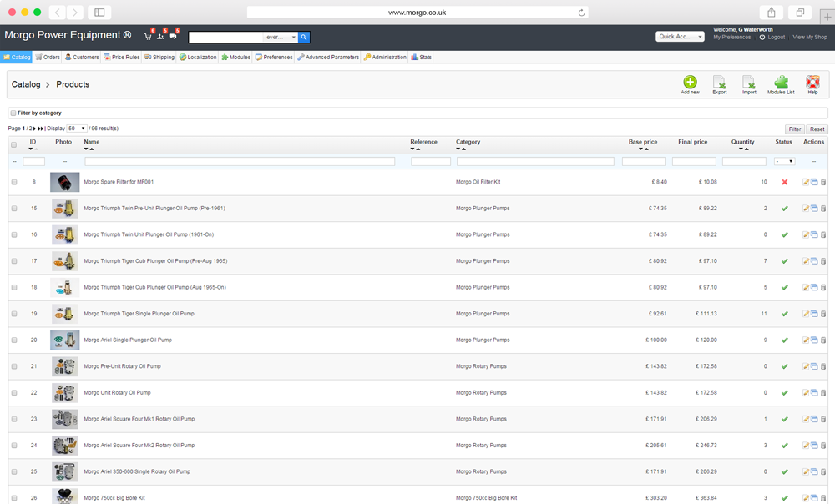Delete the Morgo Spare Filter for MF001 product
Image resolution: width=835 pixels, height=504 pixels.
click(822, 182)
